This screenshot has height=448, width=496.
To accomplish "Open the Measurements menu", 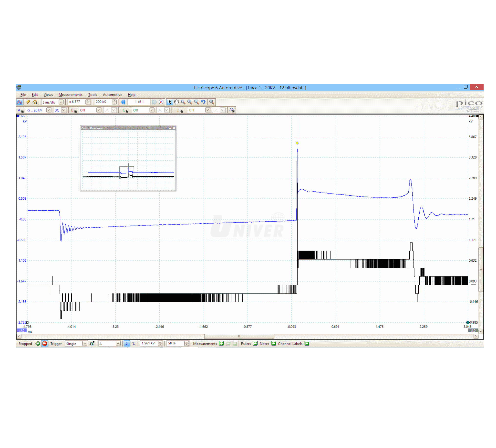I will [70, 95].
